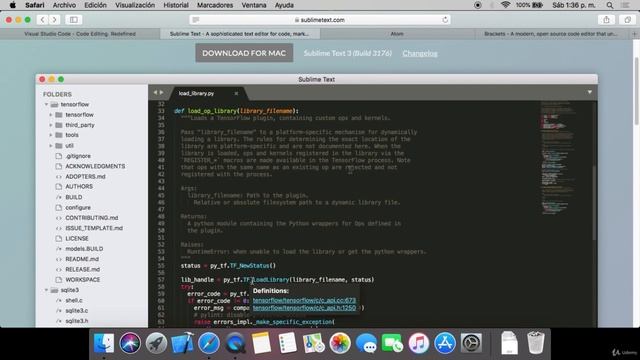
Task: Open the Visualización menu
Action: coord(135,5)
